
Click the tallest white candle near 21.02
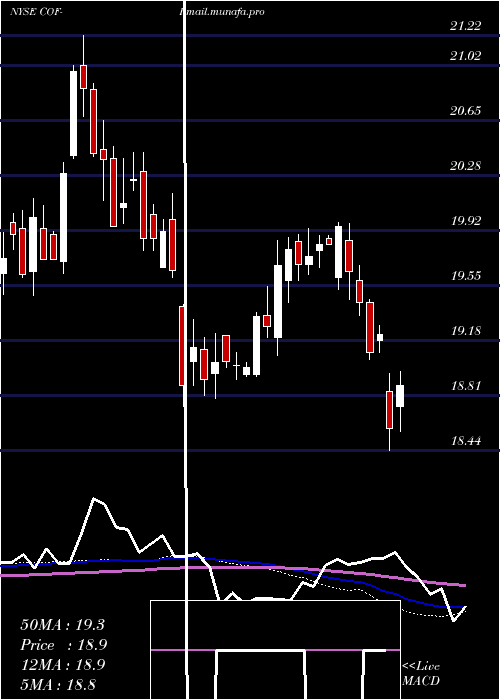tap(73, 113)
